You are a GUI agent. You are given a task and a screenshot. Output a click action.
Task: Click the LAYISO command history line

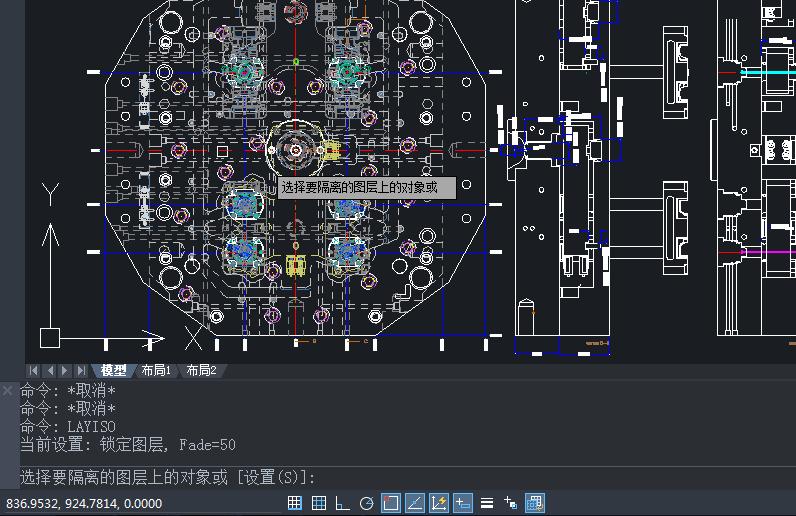point(68,427)
